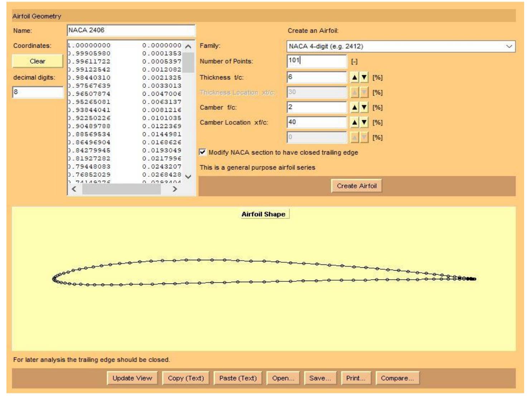This screenshot has height=400, width=532.
Task: Click Paste (Text) button
Action: click(238, 378)
